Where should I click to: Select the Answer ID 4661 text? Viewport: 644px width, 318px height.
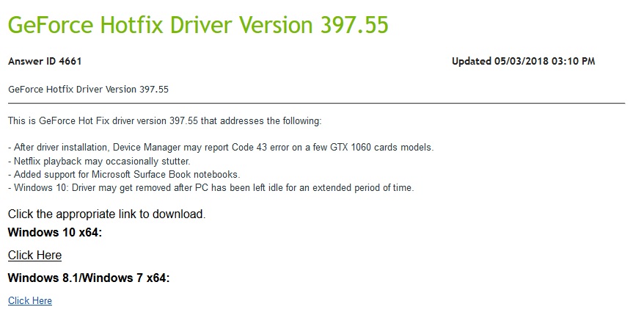pos(45,61)
